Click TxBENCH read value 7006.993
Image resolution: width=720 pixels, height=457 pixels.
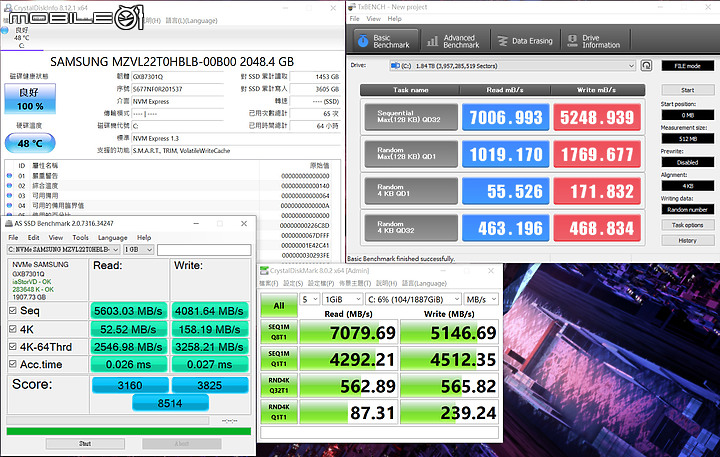pos(506,117)
